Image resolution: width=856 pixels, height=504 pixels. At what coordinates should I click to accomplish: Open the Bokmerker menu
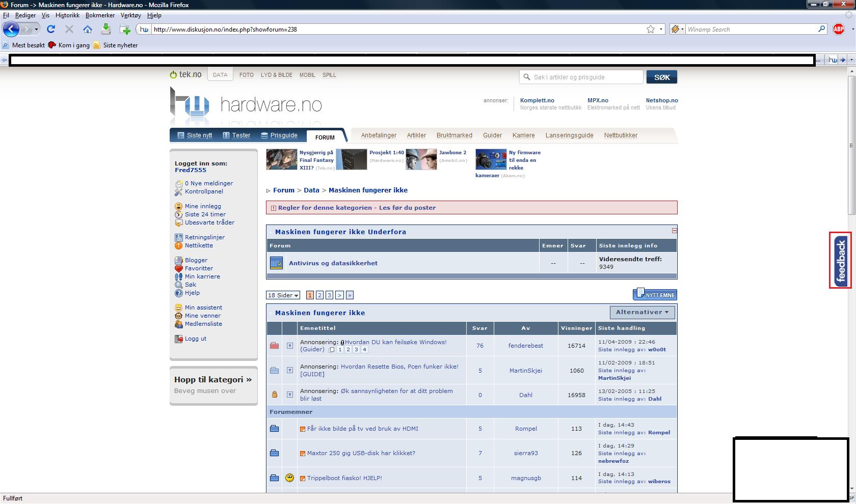click(100, 15)
